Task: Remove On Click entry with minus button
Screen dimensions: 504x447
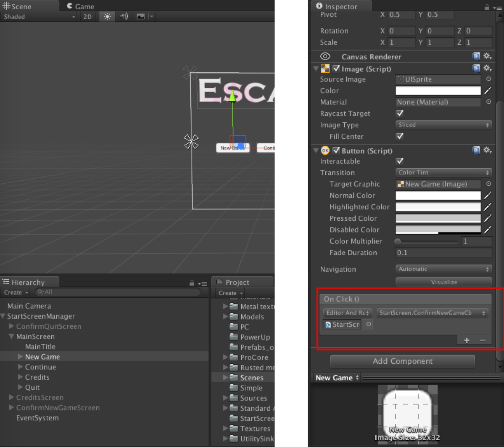Action: click(x=483, y=340)
